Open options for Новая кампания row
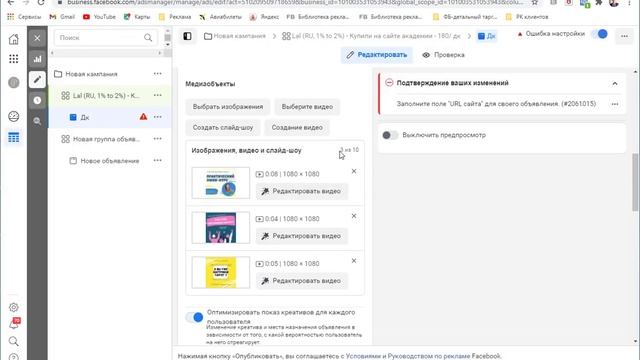Viewport: 640px width, 360px height. [158, 74]
